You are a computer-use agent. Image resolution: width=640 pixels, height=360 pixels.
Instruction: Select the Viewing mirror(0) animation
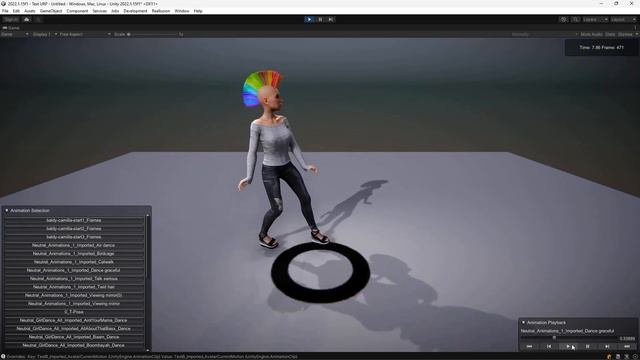(x=74, y=295)
